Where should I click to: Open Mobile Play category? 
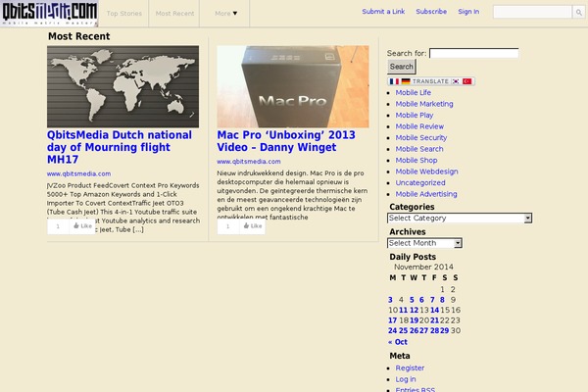[415, 116]
